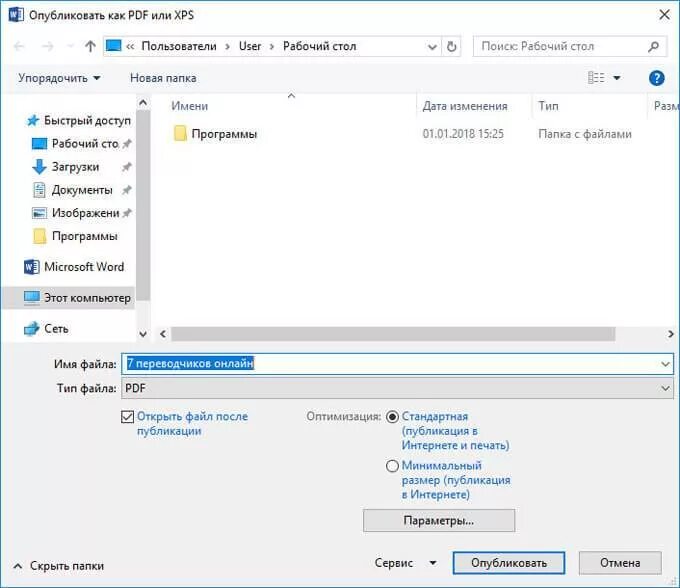Expand the Имя файла dropdown arrow
680x588 pixels.
pyautogui.click(x=665, y=364)
